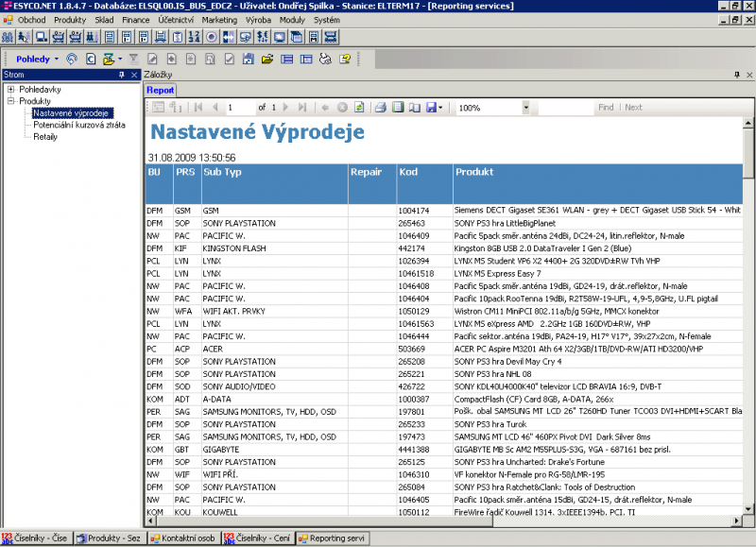Click the Find text search field
Viewport: 756px width, 547px height.
pos(565,108)
